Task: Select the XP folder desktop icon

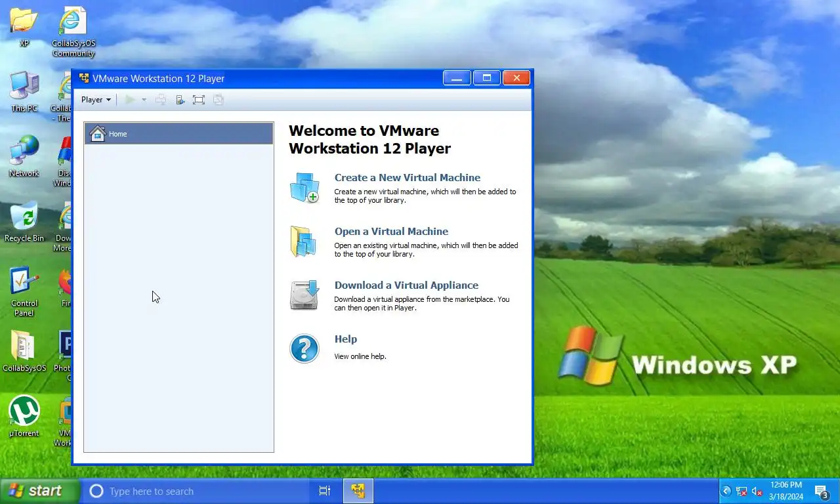Action: click(24, 28)
